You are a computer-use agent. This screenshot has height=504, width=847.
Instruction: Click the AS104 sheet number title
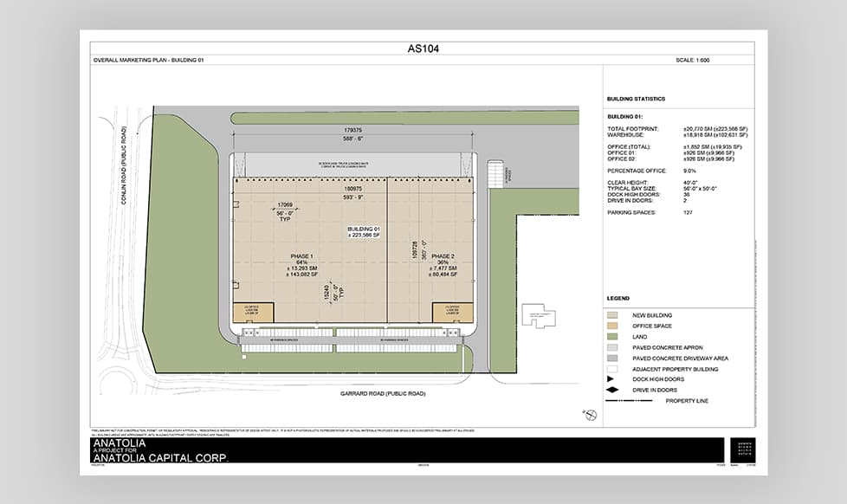(423, 48)
